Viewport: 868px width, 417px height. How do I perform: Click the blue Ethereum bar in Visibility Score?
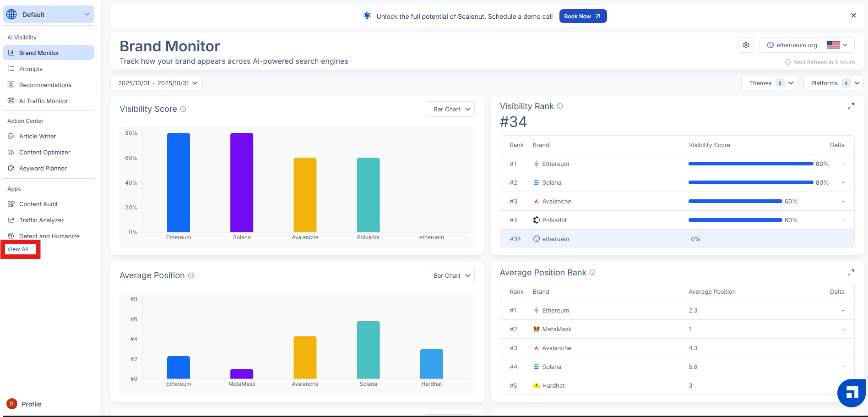pos(179,182)
